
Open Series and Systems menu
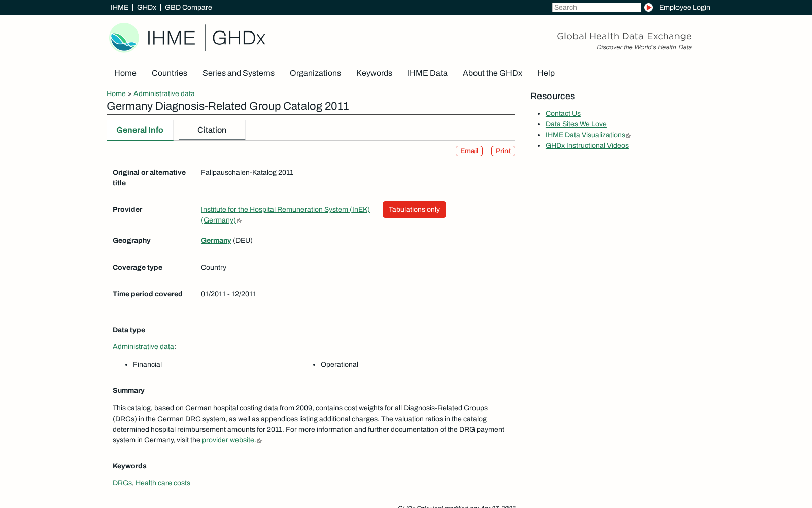pos(239,73)
